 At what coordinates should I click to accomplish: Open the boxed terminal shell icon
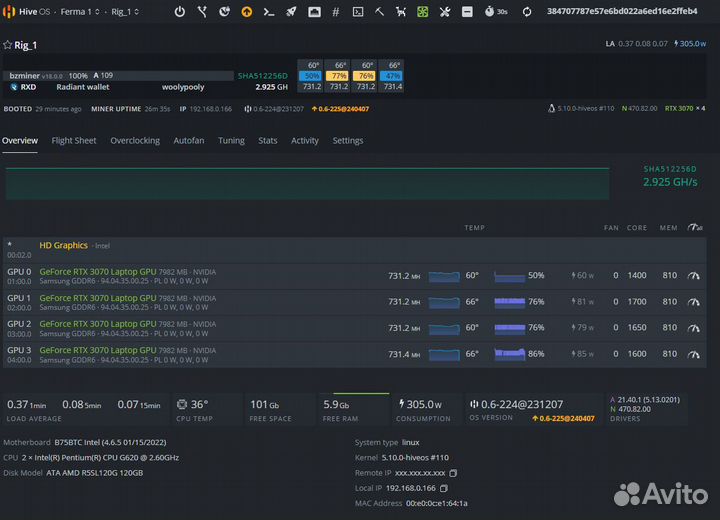358,11
